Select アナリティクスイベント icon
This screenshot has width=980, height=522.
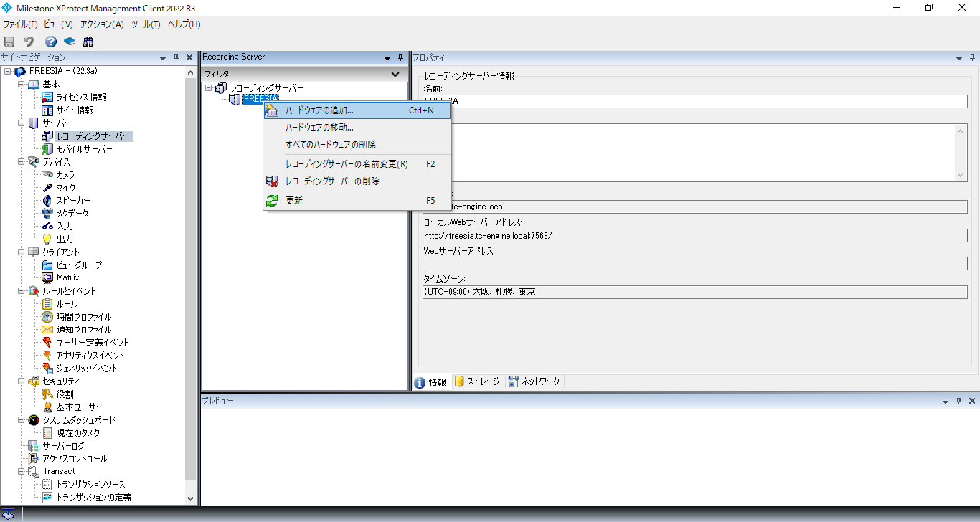[47, 356]
